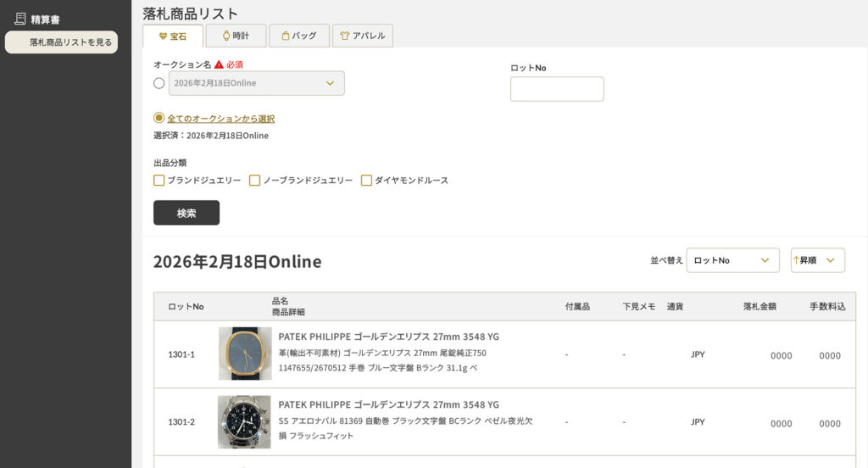The width and height of the screenshot is (868, 468).
Task: Tick the ダイヤモンドルース checkbox
Action: 366,181
